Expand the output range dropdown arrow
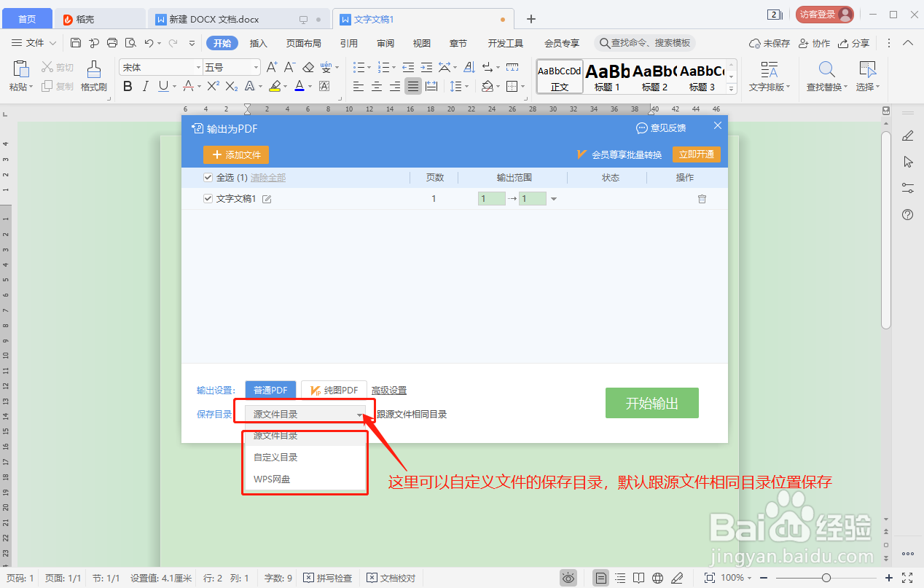The height and width of the screenshot is (588, 924). pyautogui.click(x=554, y=199)
